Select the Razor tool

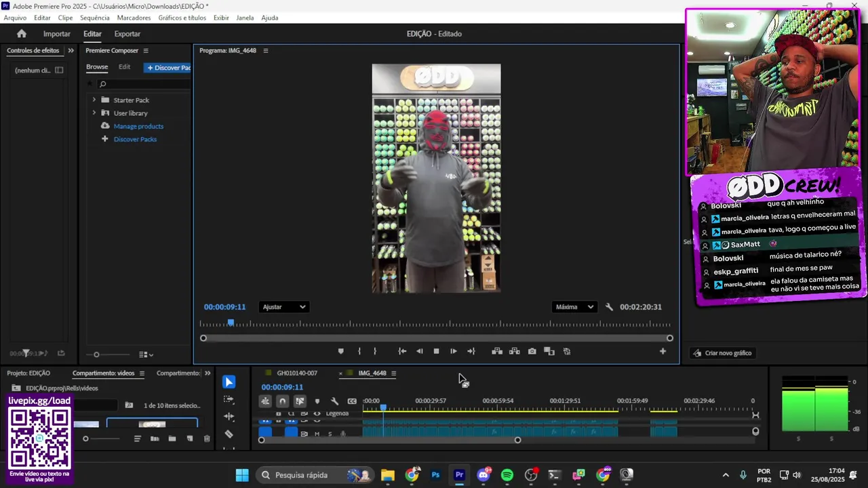pos(229,434)
